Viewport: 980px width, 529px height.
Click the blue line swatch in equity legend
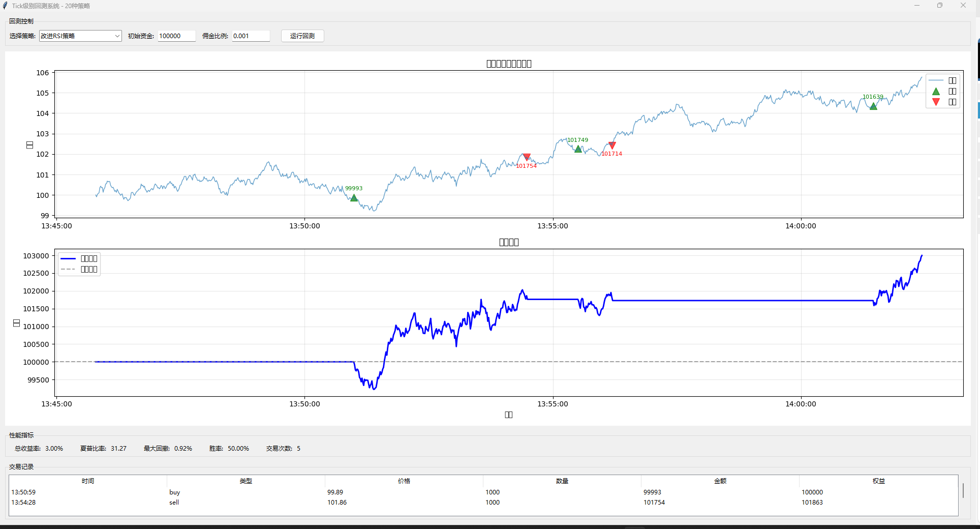pyautogui.click(x=68, y=258)
